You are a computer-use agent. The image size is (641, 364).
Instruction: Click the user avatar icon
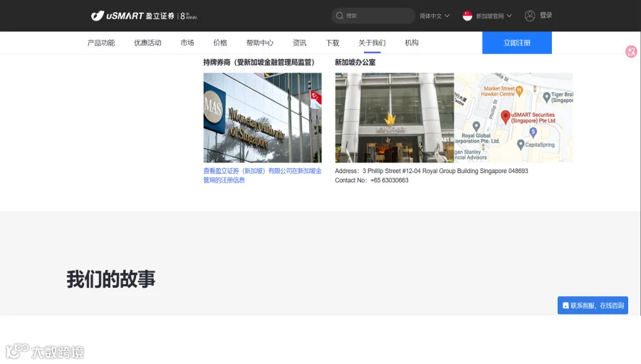(530, 16)
